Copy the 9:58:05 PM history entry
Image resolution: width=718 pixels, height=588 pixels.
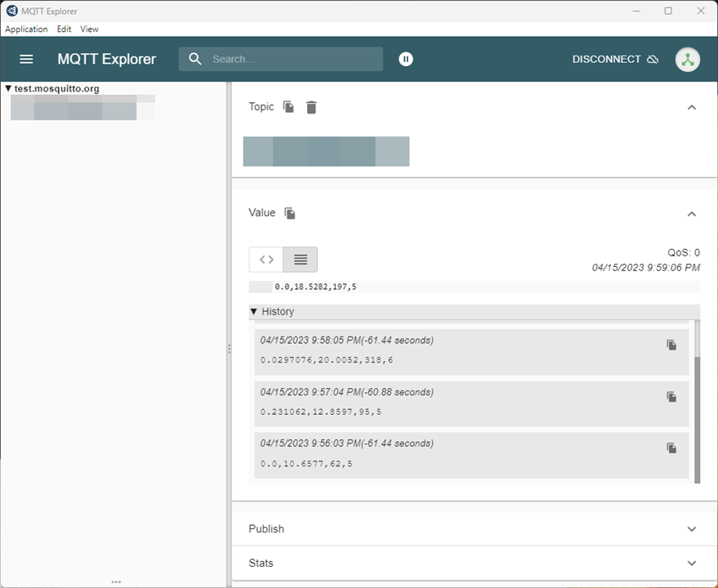pyautogui.click(x=671, y=345)
